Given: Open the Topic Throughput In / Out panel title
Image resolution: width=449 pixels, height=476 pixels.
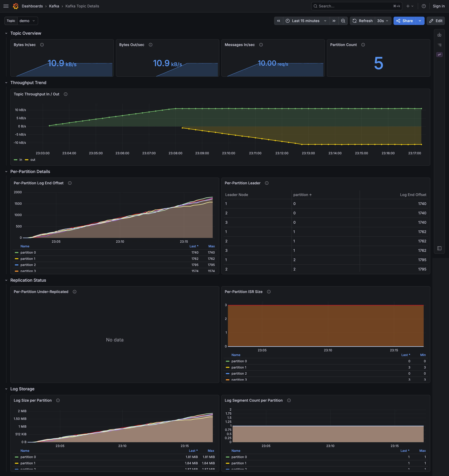Looking at the screenshot, I should pos(36,94).
